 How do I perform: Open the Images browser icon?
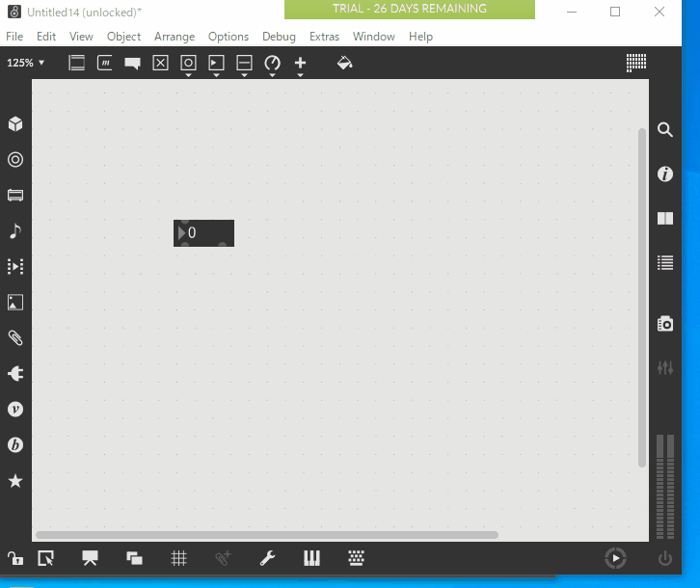(15, 303)
